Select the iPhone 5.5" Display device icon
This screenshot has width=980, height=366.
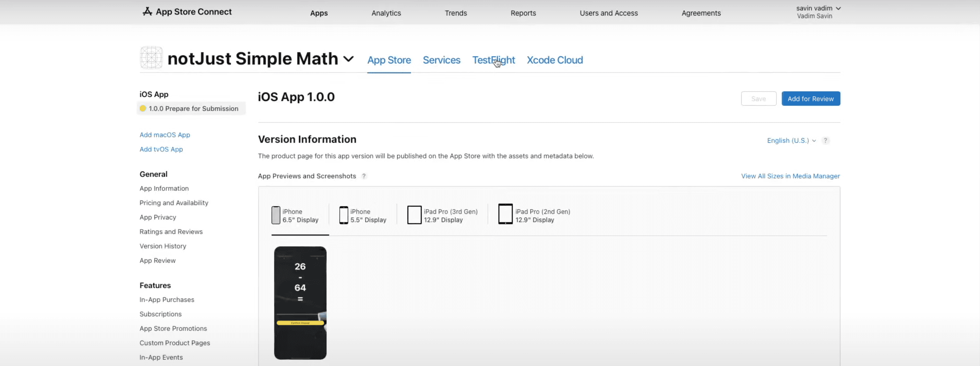(344, 215)
